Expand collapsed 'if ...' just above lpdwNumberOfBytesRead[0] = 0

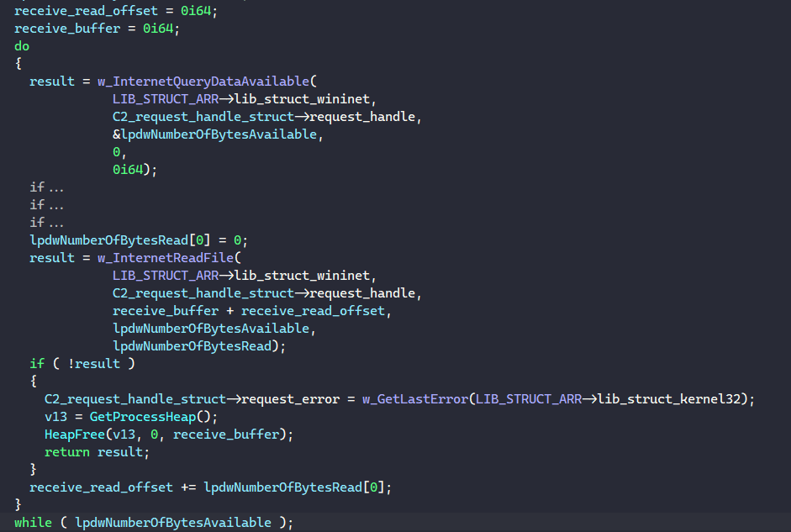click(46, 223)
